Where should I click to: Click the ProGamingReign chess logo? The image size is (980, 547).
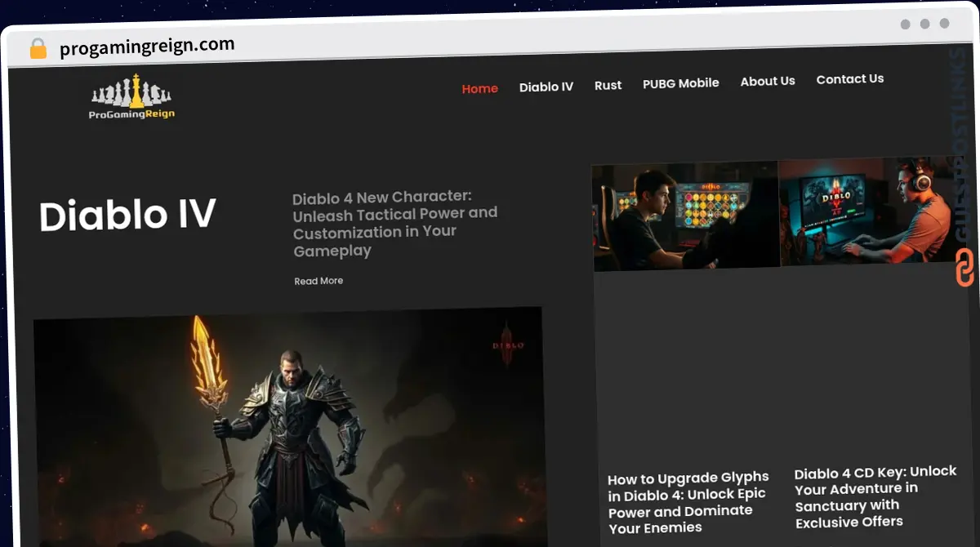click(131, 97)
